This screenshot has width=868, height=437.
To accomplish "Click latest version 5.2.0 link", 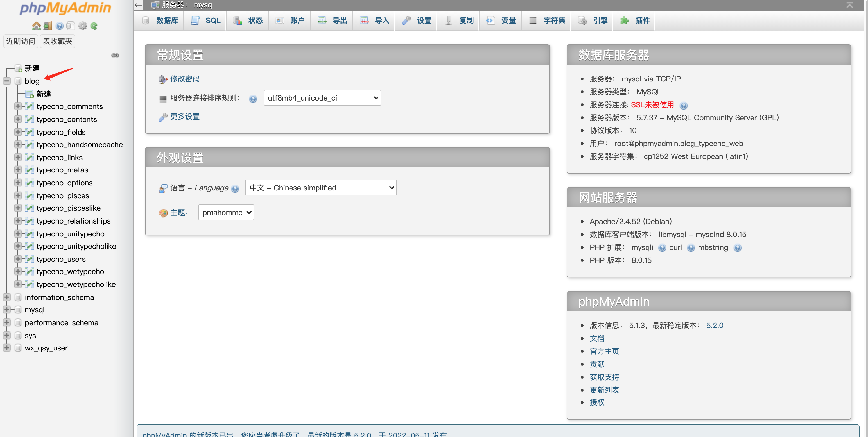I will 715,326.
